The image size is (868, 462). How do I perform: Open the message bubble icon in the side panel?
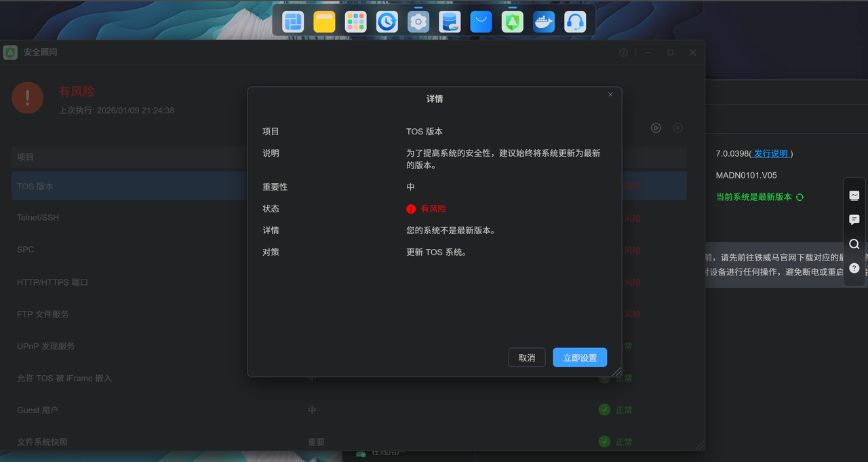(x=854, y=220)
